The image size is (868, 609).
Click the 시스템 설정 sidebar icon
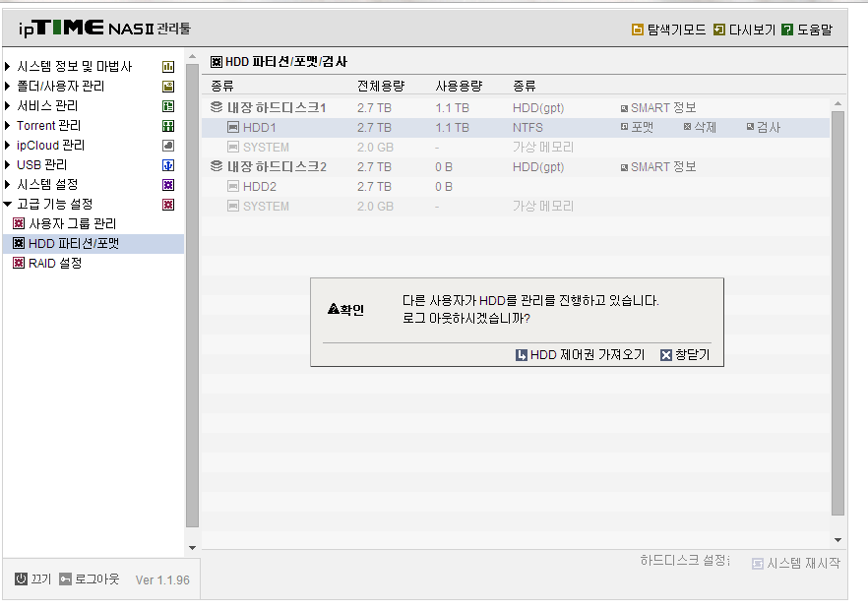168,185
